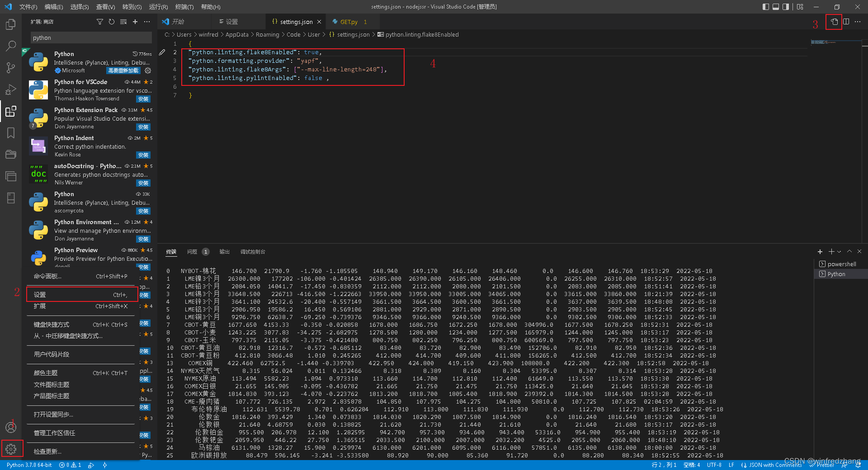
Task: Click Open Settings (UI) icon in editor toolbar
Action: coord(834,22)
